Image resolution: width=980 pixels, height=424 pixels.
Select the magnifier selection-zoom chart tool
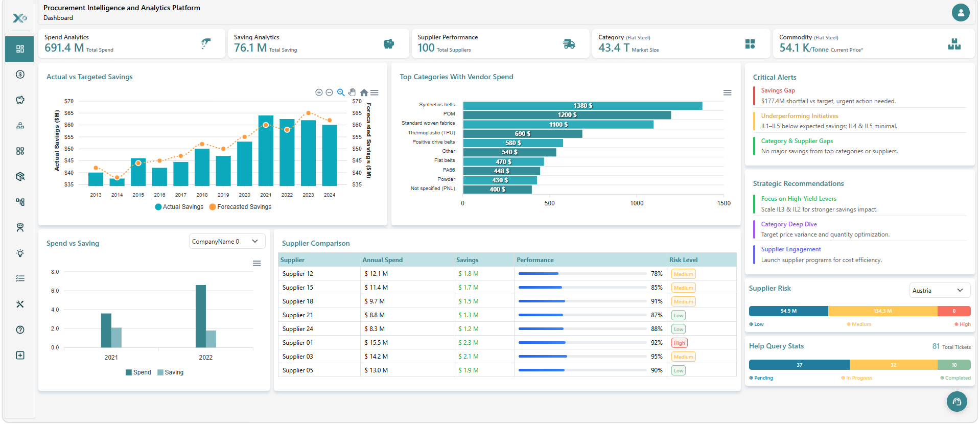point(341,92)
